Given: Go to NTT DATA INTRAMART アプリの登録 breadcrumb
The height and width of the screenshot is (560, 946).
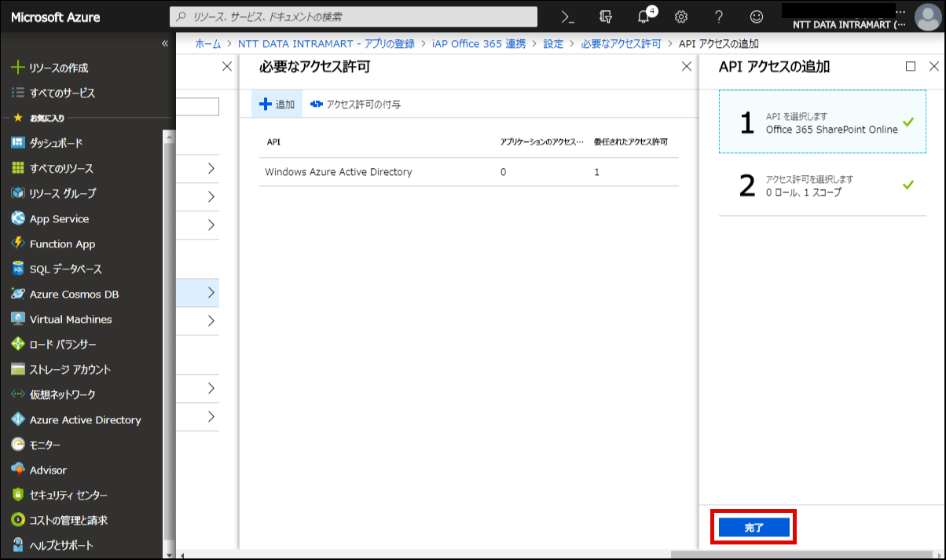Looking at the screenshot, I should tap(324, 43).
